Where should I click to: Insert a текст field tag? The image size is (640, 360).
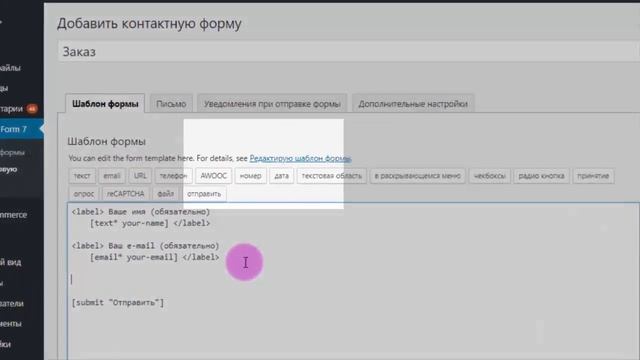click(82, 176)
